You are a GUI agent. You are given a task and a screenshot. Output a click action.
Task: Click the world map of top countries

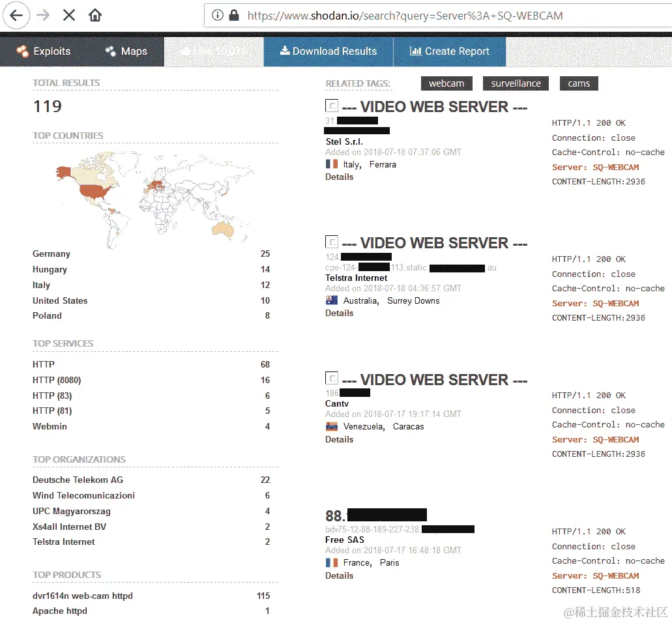(x=155, y=199)
